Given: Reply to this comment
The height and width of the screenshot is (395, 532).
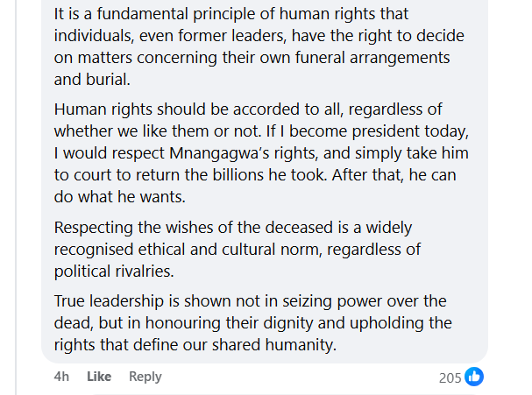Looking at the screenshot, I should 145,377.
